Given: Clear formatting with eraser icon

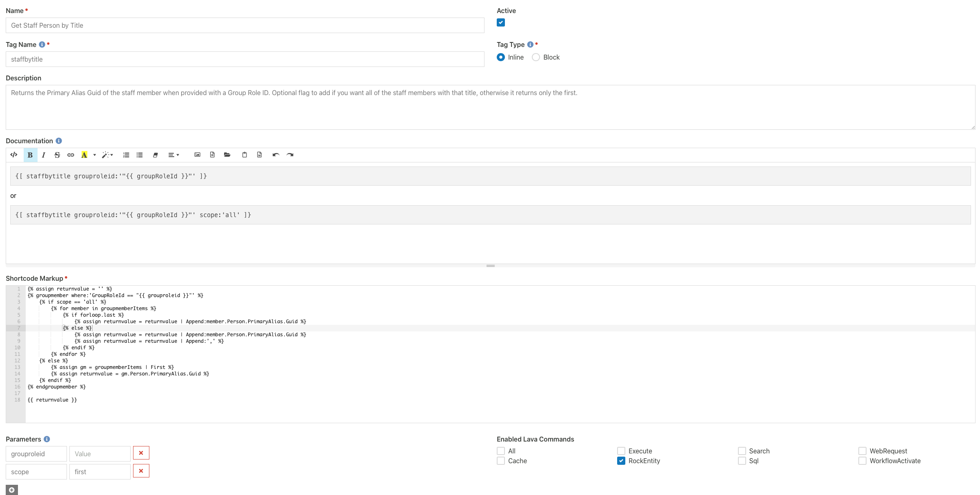Looking at the screenshot, I should (x=156, y=155).
